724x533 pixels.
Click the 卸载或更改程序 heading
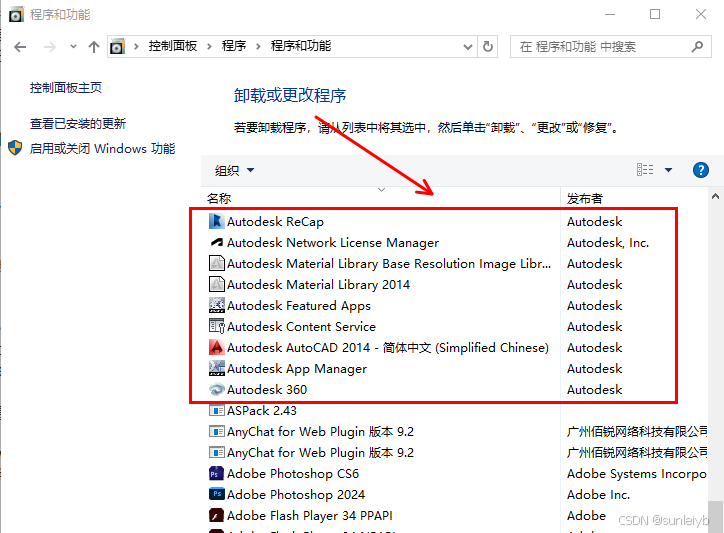point(290,96)
